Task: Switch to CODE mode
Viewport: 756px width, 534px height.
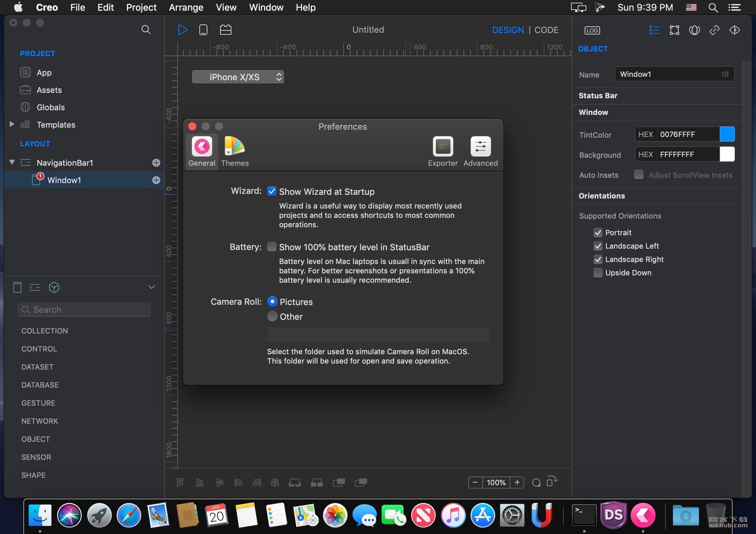Action: [x=546, y=30]
